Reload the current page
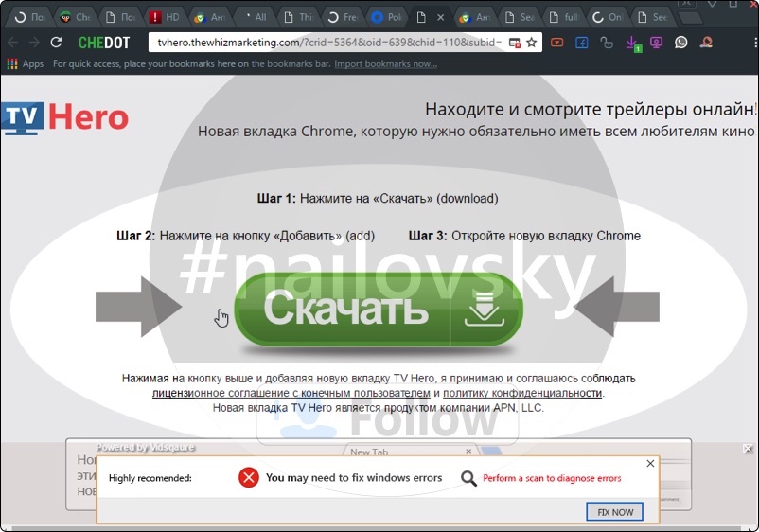The image size is (759, 532). (x=56, y=43)
